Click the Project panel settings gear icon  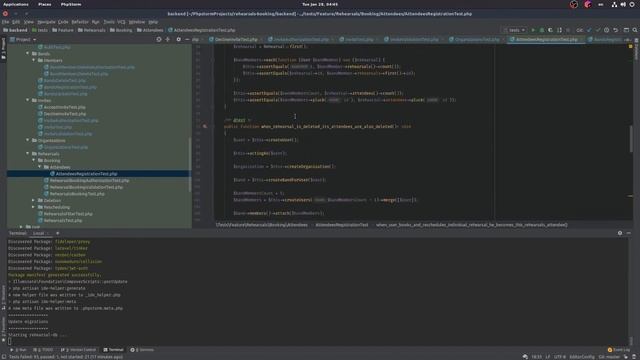click(178, 40)
